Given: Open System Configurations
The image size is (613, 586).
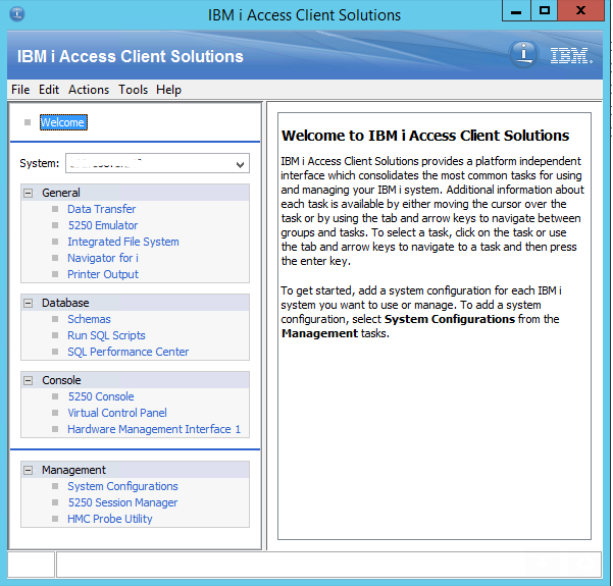Looking at the screenshot, I should (123, 486).
